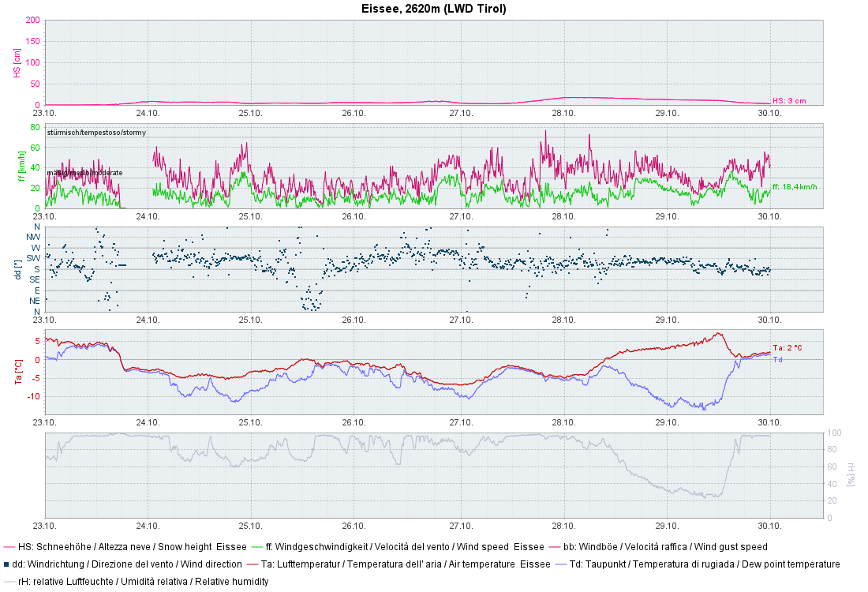The width and height of the screenshot is (868, 592).
Task: Click 29.10. date tick under snow height chart
Action: point(667,113)
